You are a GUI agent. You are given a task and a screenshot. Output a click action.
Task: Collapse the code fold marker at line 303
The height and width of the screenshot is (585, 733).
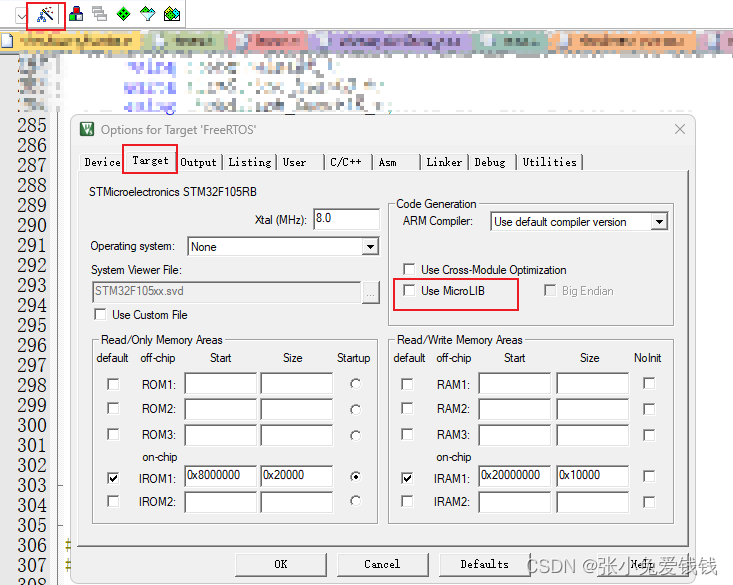60,486
